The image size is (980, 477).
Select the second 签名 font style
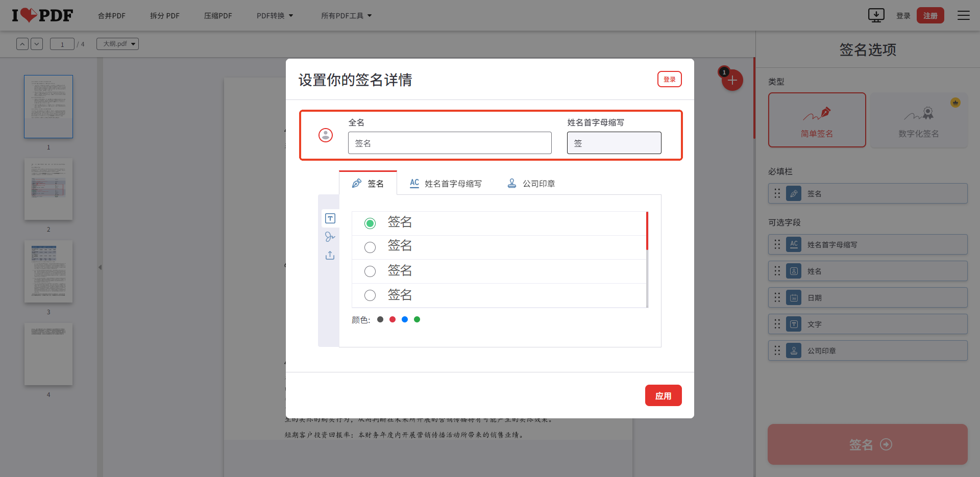tap(370, 247)
